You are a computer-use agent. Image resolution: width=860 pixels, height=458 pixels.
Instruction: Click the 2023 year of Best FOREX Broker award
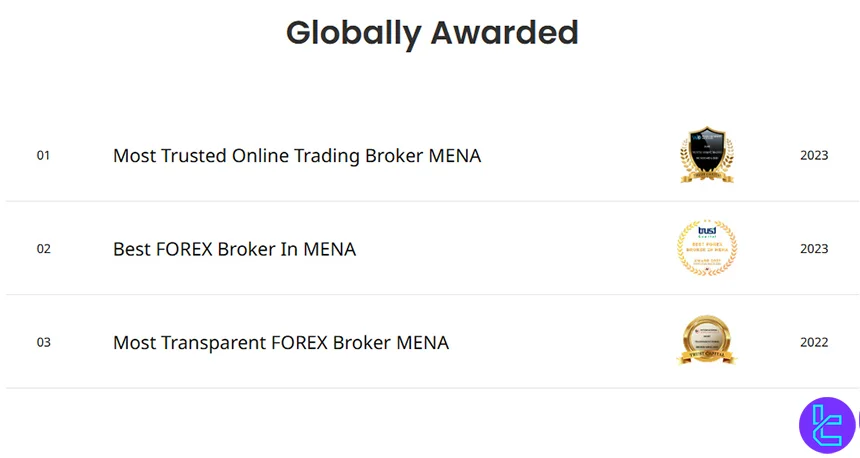click(x=814, y=249)
